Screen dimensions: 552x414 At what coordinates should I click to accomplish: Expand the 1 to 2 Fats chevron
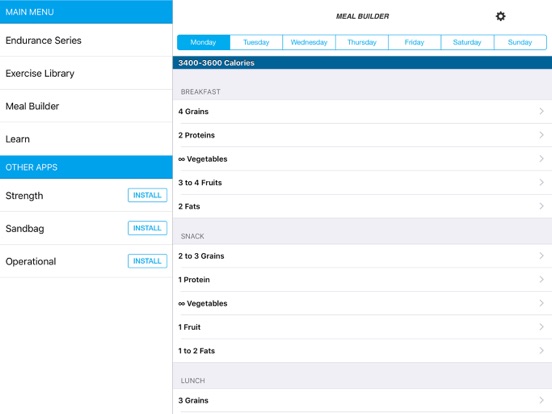point(541,351)
